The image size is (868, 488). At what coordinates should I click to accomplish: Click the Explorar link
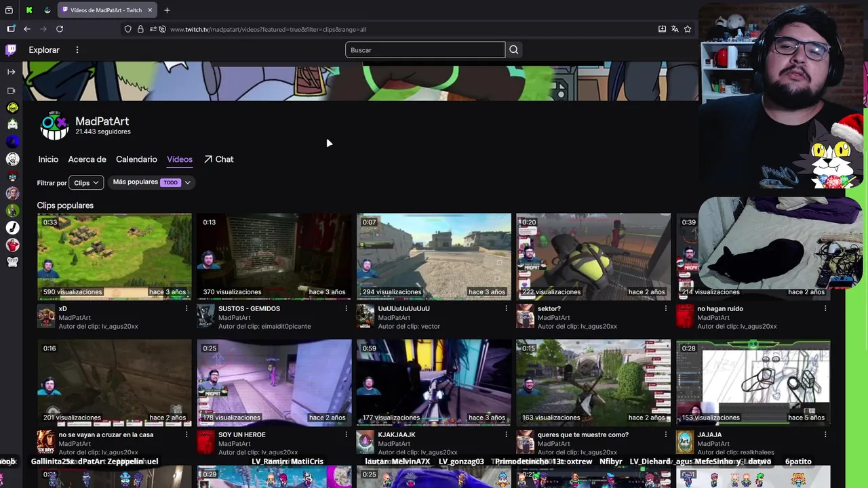[x=44, y=50]
